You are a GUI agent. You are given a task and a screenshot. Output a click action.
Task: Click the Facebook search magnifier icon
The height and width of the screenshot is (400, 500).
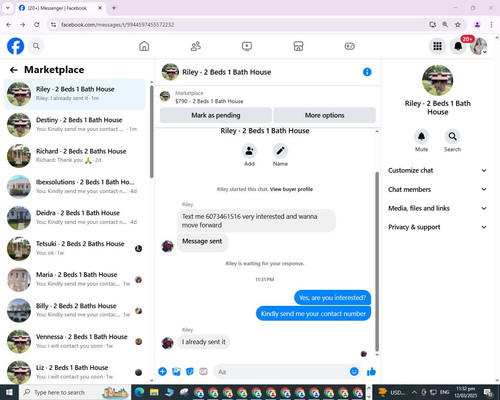tap(36, 46)
